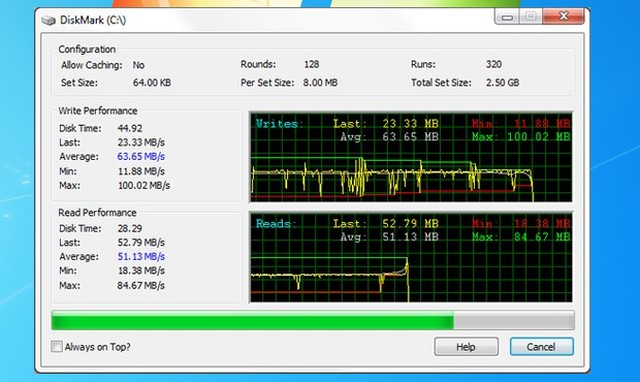Click the Per Set Size value 8.00 MB

click(320, 82)
